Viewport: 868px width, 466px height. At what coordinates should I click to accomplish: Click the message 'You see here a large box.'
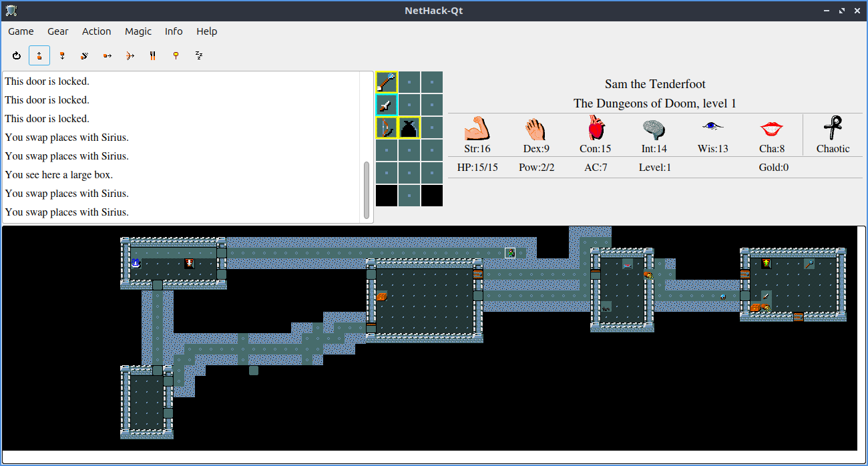[59, 175]
